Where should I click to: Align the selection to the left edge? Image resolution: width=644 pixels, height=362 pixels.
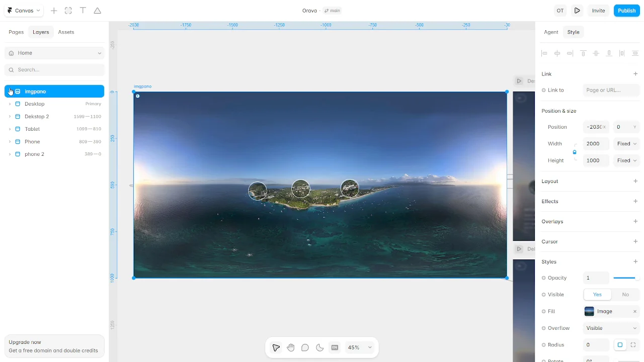[x=544, y=53]
